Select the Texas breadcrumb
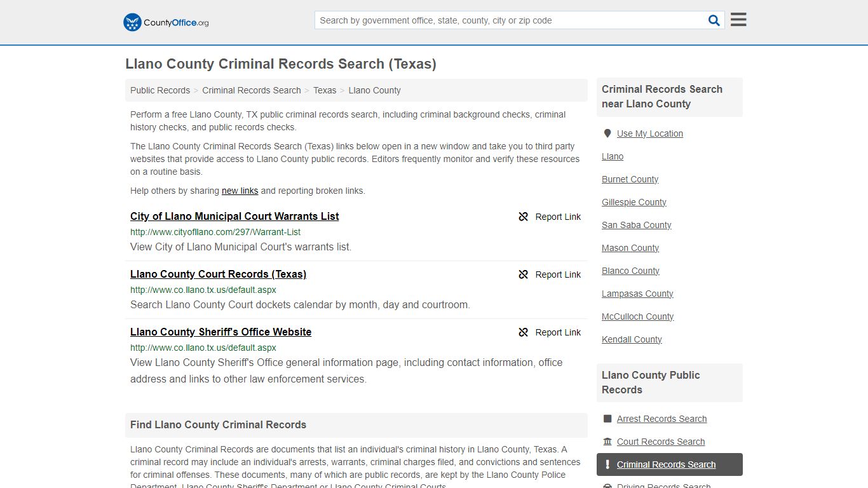Image resolution: width=868 pixels, height=488 pixels. (325, 90)
